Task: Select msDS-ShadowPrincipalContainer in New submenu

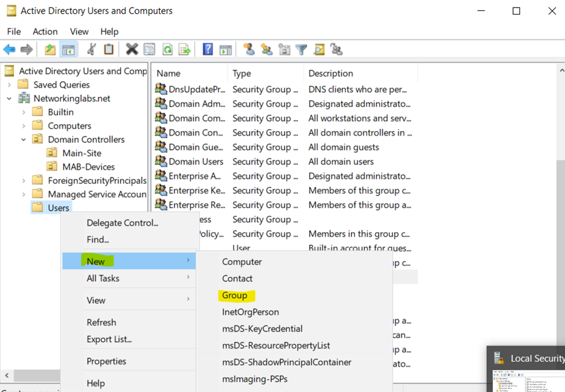Action: (x=294, y=362)
